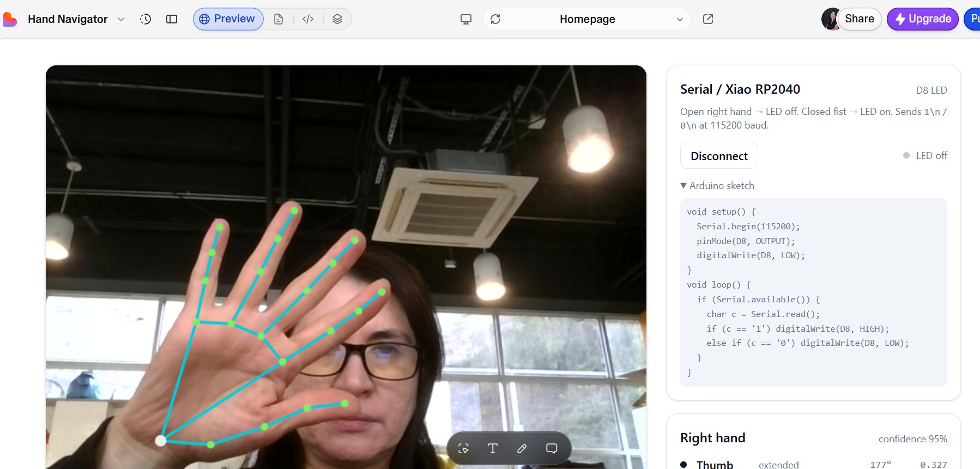Screen dimensions: 980x469
Task: Refresh the preview with reload icon
Action: 495,19
